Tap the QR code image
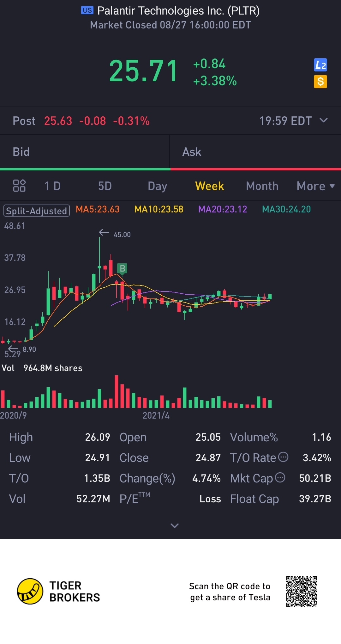 pos(302,592)
